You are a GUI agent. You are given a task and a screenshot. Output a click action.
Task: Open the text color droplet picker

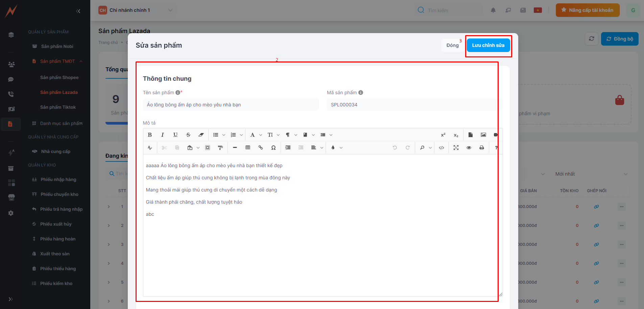tap(337, 148)
